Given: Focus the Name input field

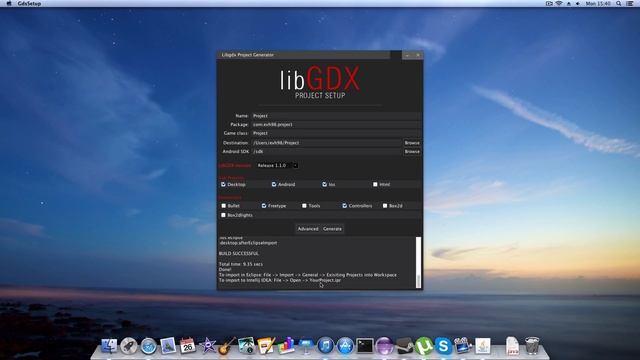Looking at the screenshot, I should coord(336,116).
